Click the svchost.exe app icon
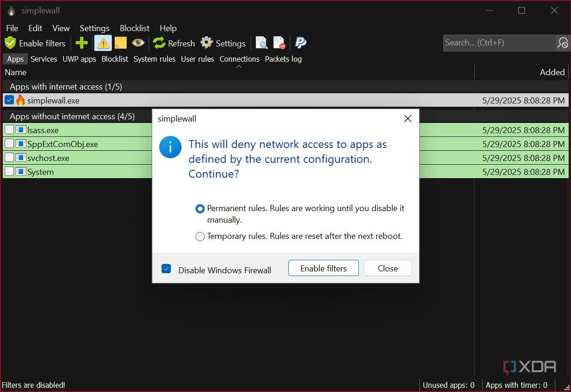This screenshot has height=392, width=571. point(21,158)
